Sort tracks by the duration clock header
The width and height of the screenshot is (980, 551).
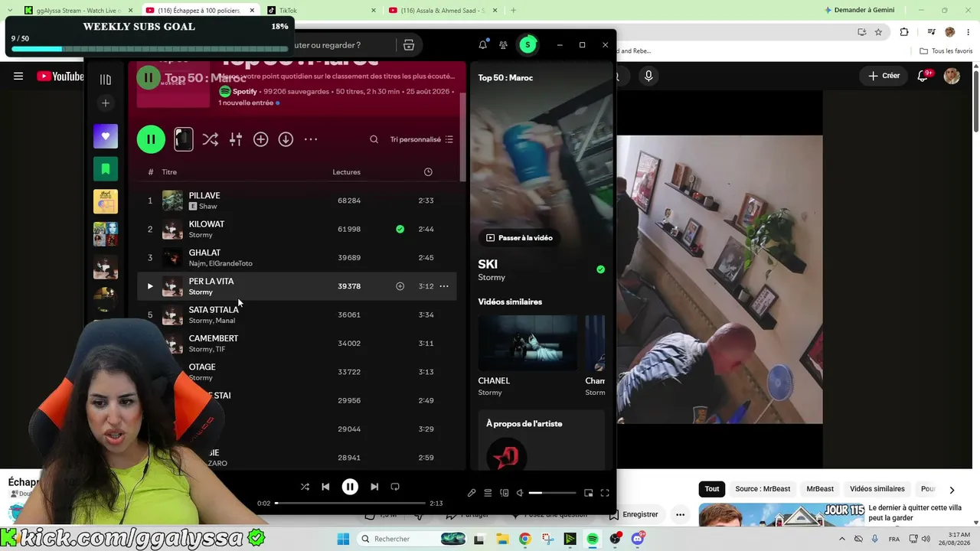coord(428,172)
